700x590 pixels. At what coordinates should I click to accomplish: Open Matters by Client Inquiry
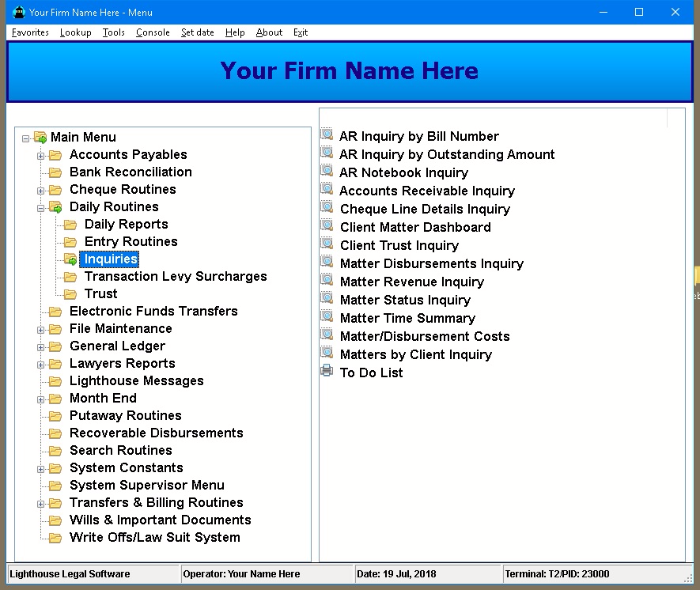[x=415, y=354]
